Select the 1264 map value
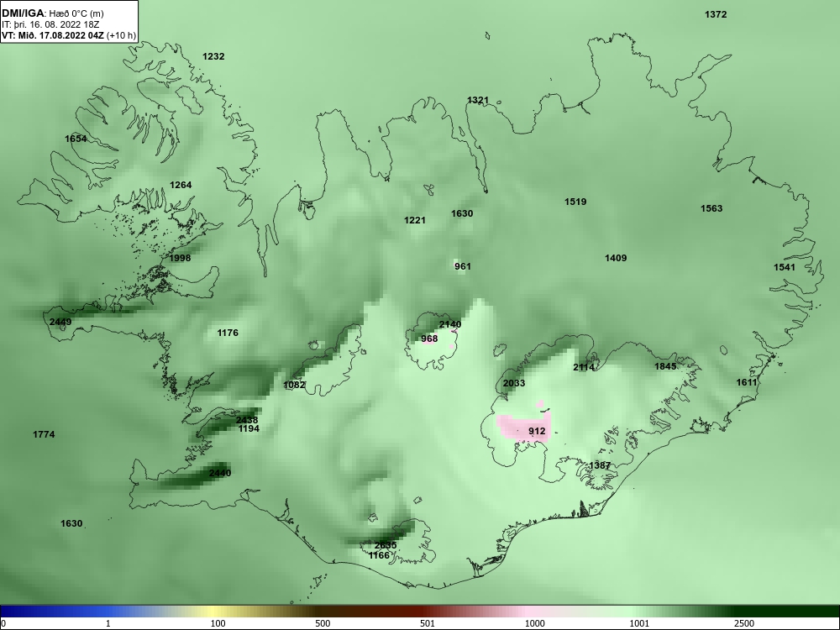 click(181, 185)
